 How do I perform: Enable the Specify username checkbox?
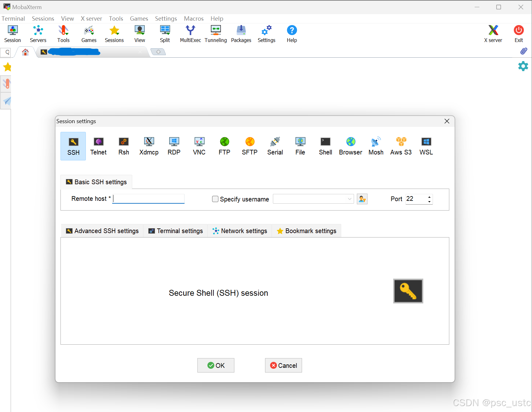click(x=215, y=199)
